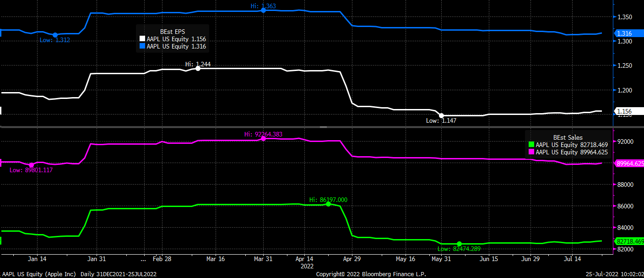Click the Hi: 92264.383 text label

[263, 134]
